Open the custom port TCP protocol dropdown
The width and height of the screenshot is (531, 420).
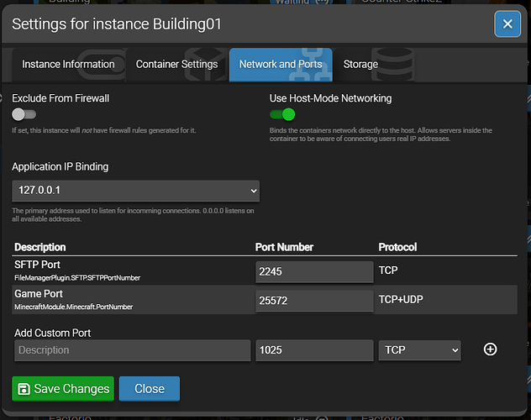click(x=419, y=350)
